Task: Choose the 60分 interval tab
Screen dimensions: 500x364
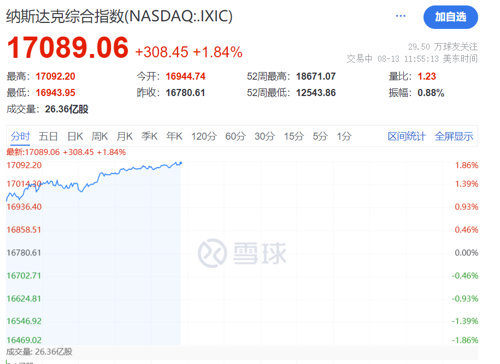Action: coord(235,136)
